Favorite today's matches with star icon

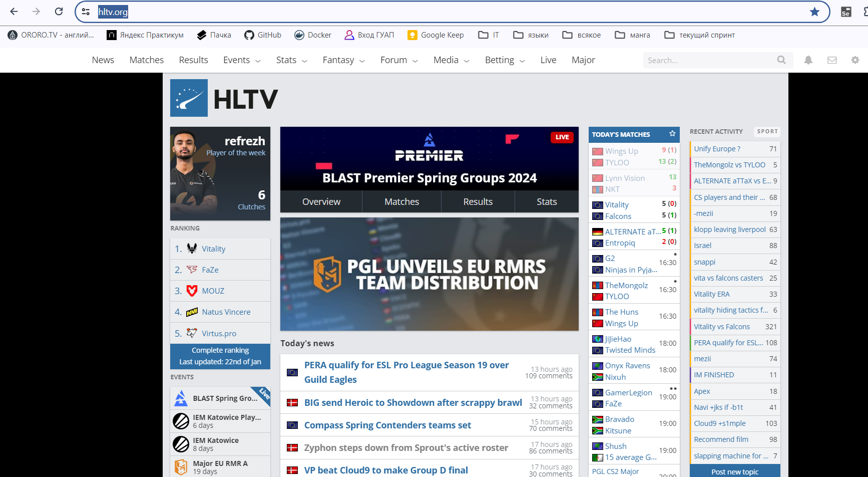coord(672,134)
